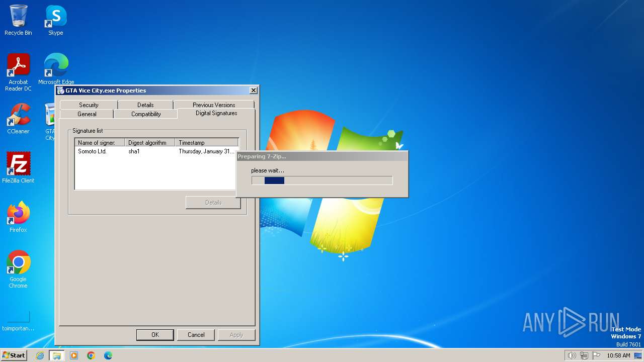
Task: Click the Thursday, January 31 timestamp cell
Action: click(206, 151)
